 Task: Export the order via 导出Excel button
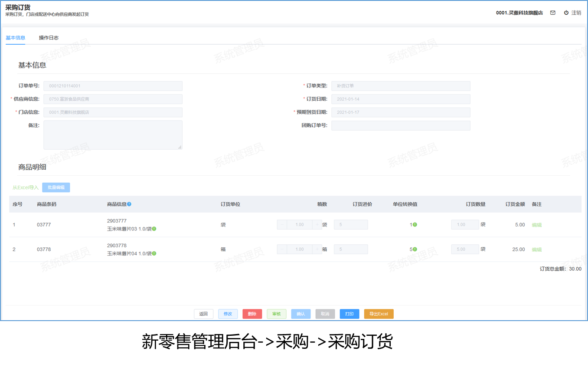[379, 314]
